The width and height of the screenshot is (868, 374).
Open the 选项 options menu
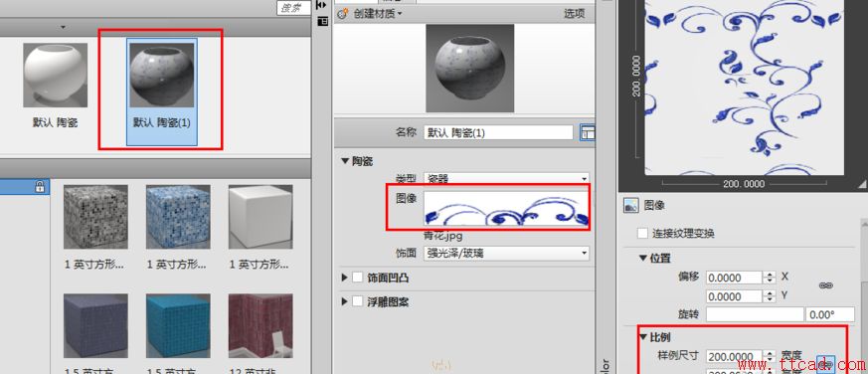pyautogui.click(x=574, y=14)
